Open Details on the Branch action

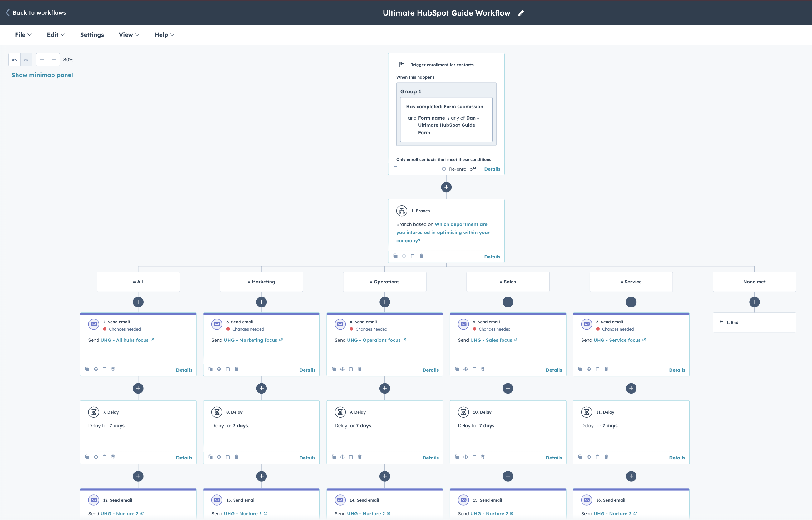[x=492, y=257]
